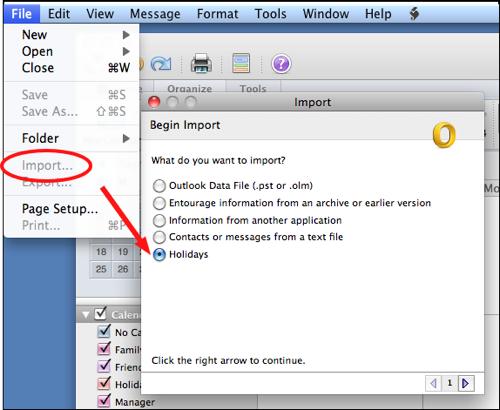
Task: Choose Save As... from File menu
Action: pos(72,111)
